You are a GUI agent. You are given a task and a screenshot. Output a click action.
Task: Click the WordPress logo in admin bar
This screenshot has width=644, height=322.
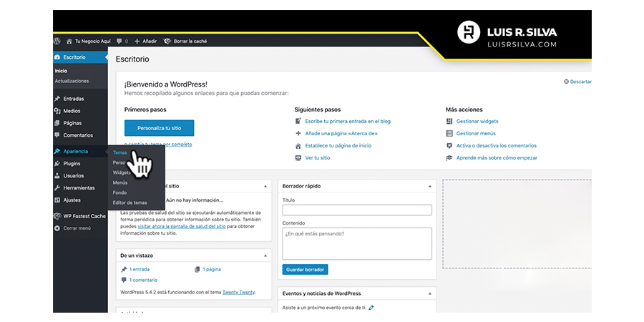[57, 41]
